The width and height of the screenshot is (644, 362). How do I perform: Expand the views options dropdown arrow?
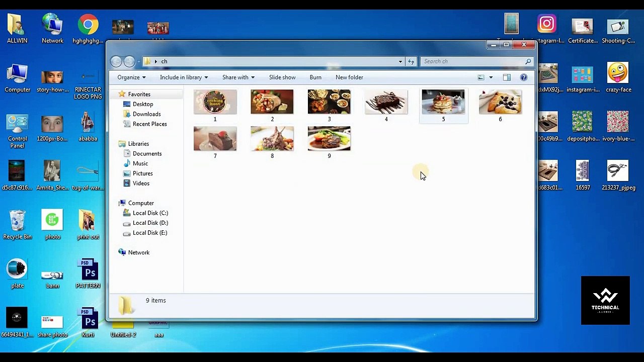click(x=491, y=77)
